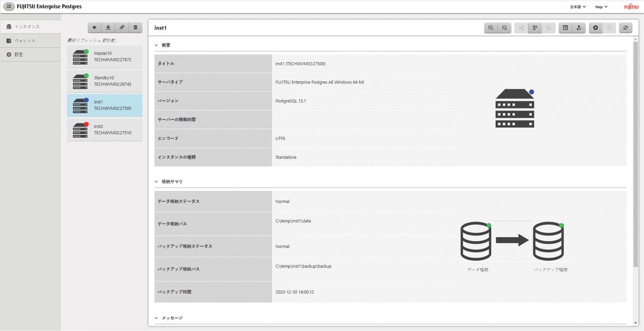Open the ウォレット menu item

click(x=31, y=40)
